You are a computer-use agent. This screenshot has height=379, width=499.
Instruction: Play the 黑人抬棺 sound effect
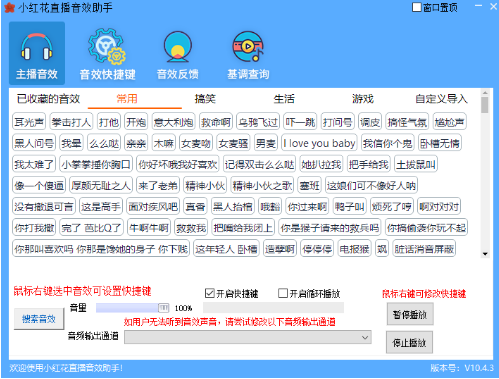tap(232, 207)
